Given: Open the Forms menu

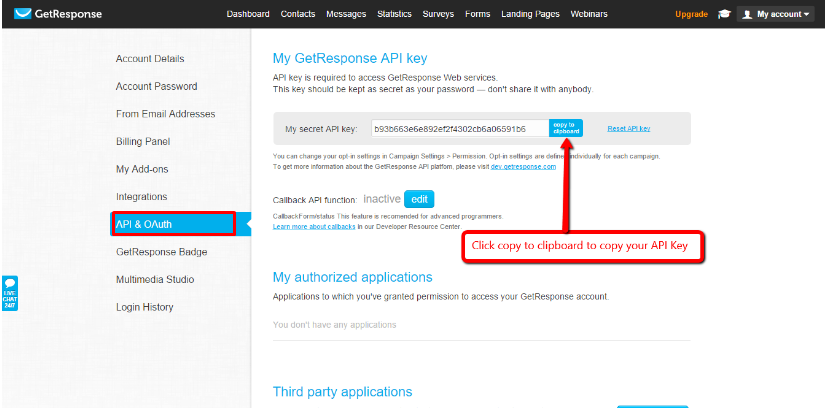Looking at the screenshot, I should click(477, 14).
